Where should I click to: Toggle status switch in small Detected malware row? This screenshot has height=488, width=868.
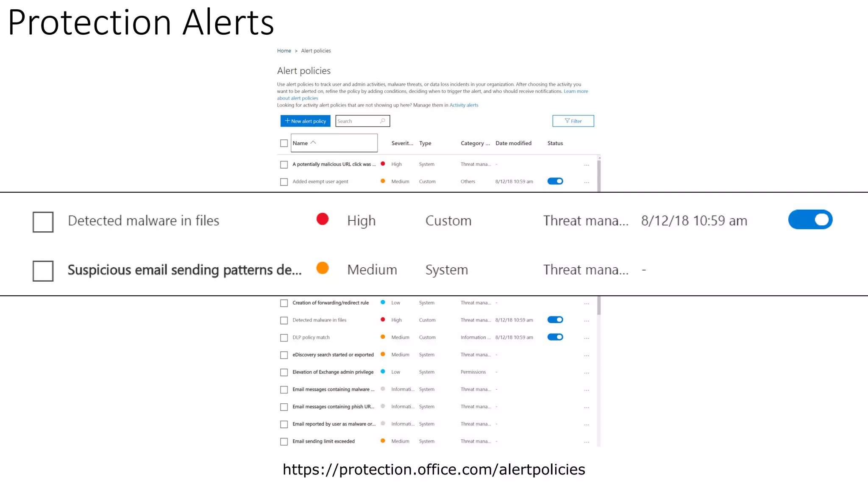point(555,320)
